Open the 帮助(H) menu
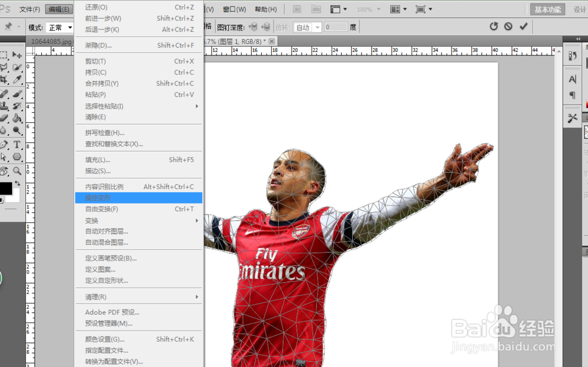Viewport: 588px width, 367px height. click(x=266, y=9)
